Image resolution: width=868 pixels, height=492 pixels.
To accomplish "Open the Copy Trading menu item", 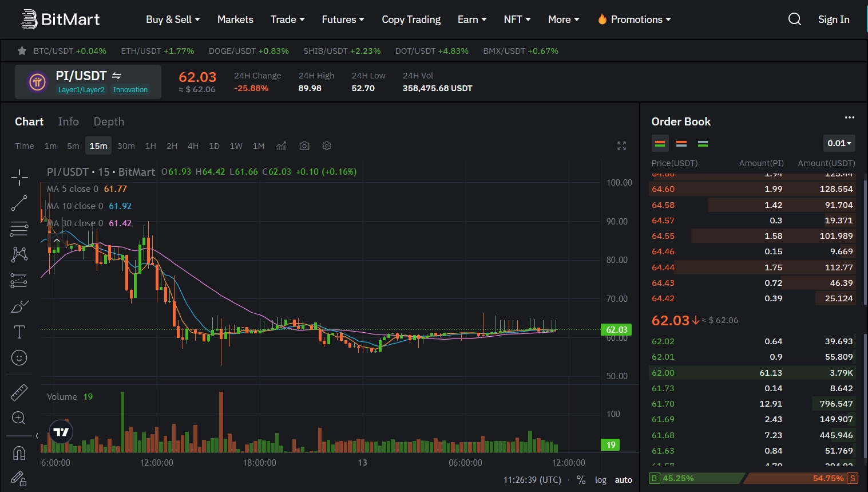I will pyautogui.click(x=411, y=19).
